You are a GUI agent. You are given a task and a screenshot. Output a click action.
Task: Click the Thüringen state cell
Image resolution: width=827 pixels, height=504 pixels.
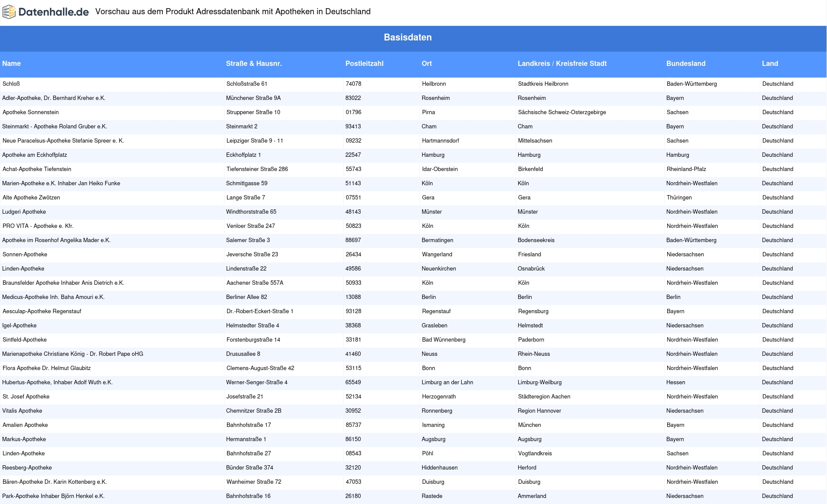click(x=679, y=198)
